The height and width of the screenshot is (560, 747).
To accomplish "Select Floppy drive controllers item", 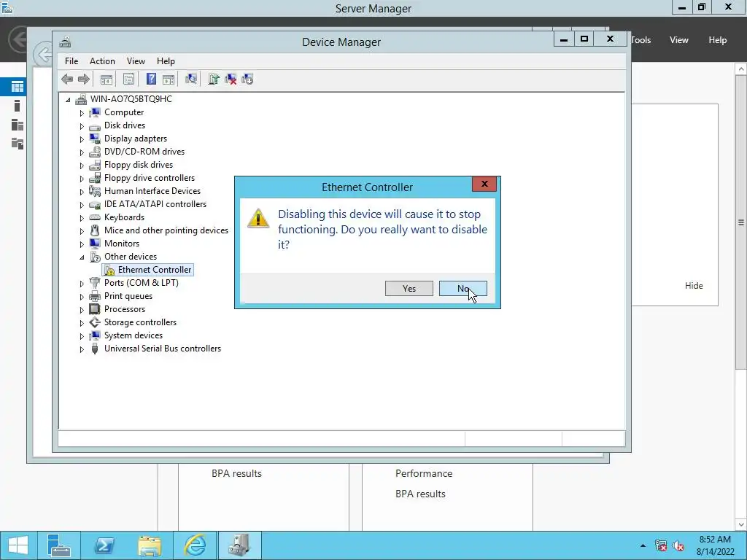I will click(x=150, y=178).
